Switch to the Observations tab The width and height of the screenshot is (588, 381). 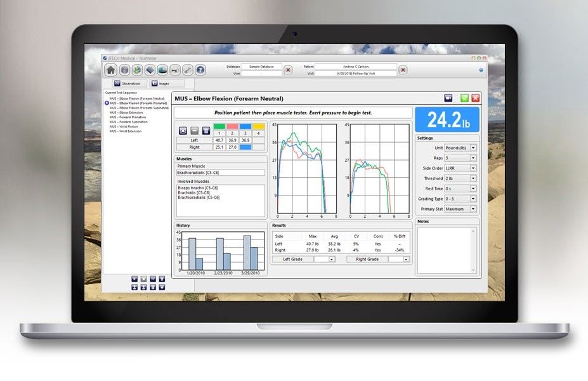click(x=130, y=83)
